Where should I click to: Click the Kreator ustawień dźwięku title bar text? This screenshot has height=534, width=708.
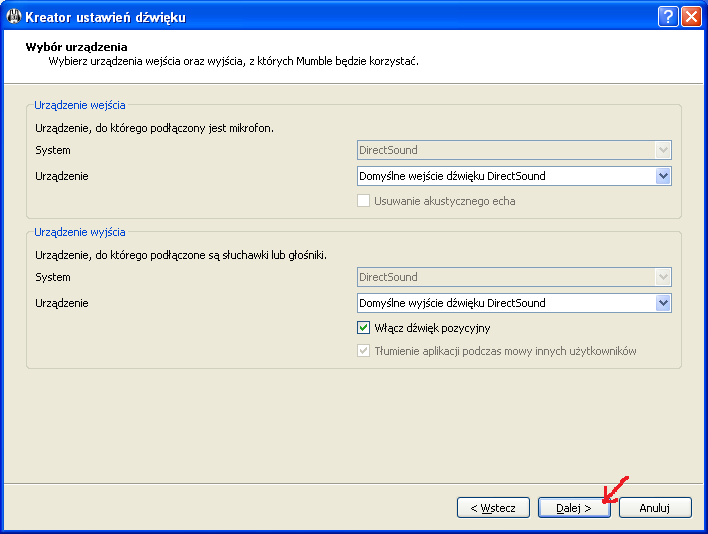pyautogui.click(x=105, y=17)
